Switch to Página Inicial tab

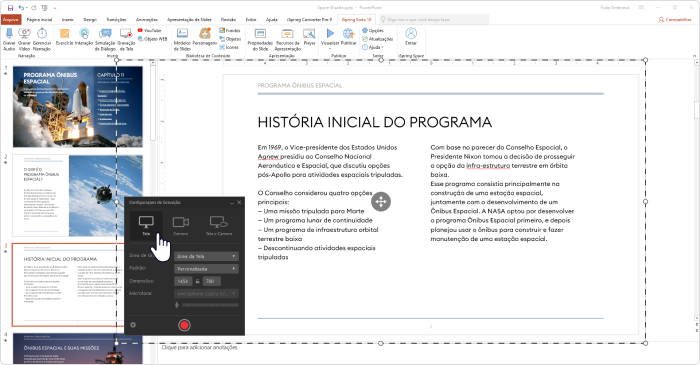click(x=39, y=20)
